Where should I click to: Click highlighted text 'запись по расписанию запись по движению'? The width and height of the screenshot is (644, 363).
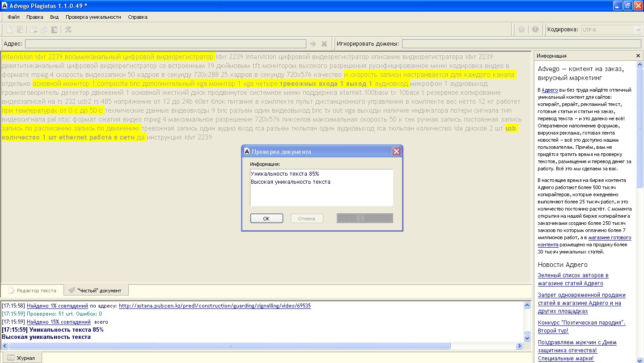pos(71,128)
